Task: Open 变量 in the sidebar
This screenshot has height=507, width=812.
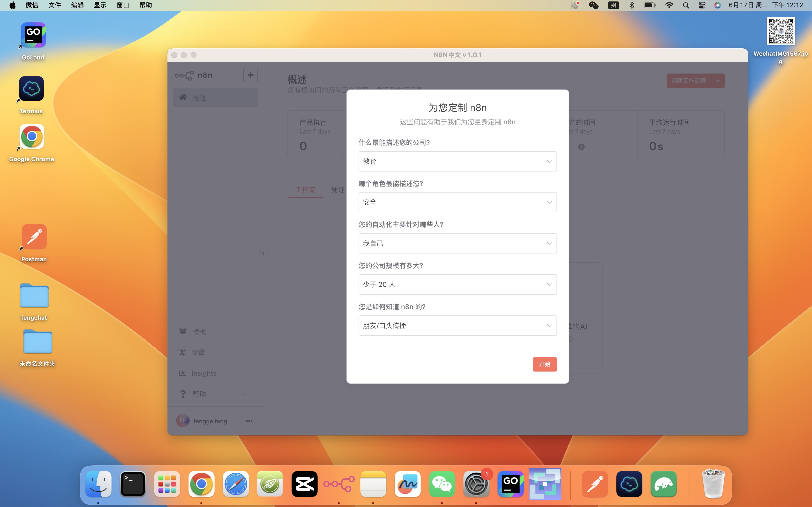Action: (216, 352)
